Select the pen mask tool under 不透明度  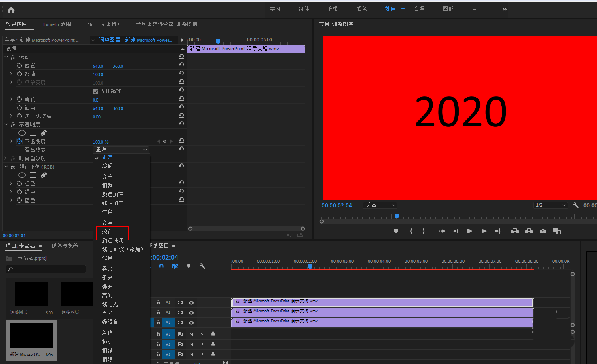pyautogui.click(x=44, y=133)
